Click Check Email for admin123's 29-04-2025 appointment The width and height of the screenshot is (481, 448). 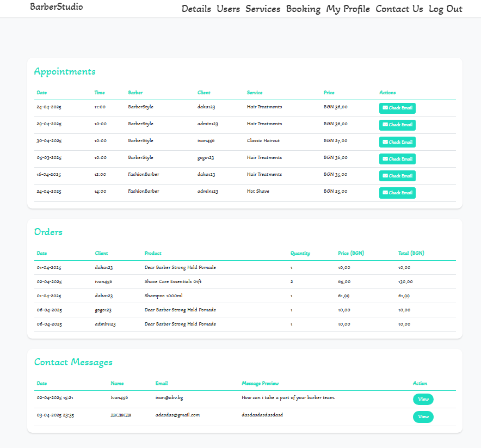[397, 125]
